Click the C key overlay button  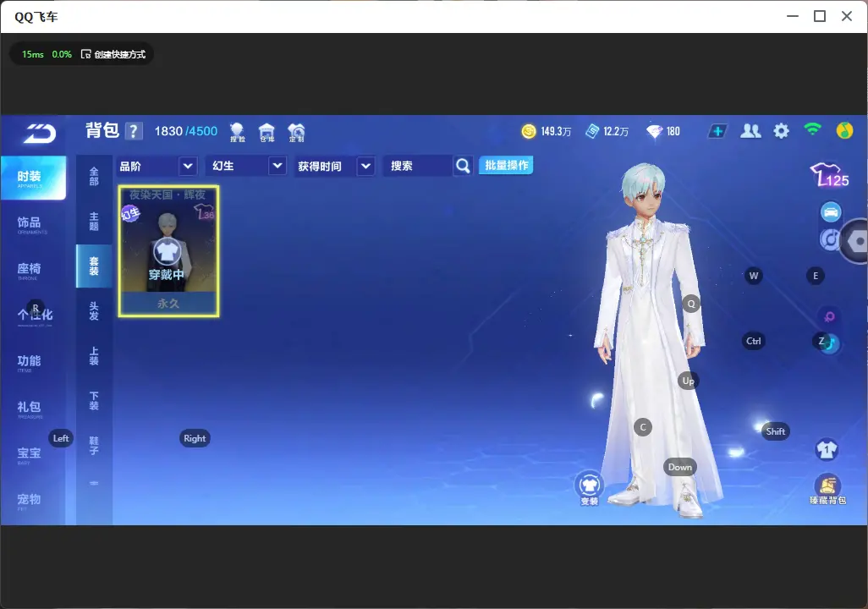point(643,427)
